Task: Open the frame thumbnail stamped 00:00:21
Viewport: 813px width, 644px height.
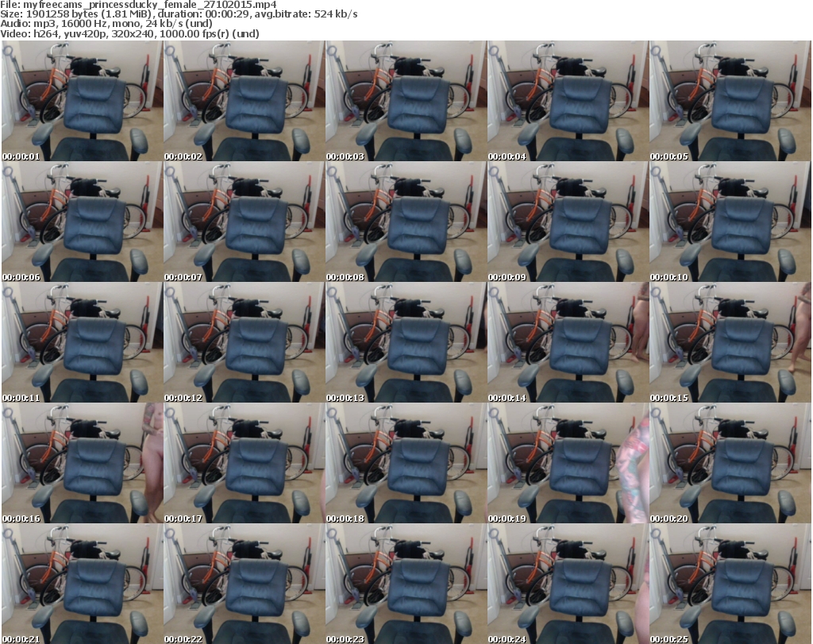Action: (x=83, y=584)
